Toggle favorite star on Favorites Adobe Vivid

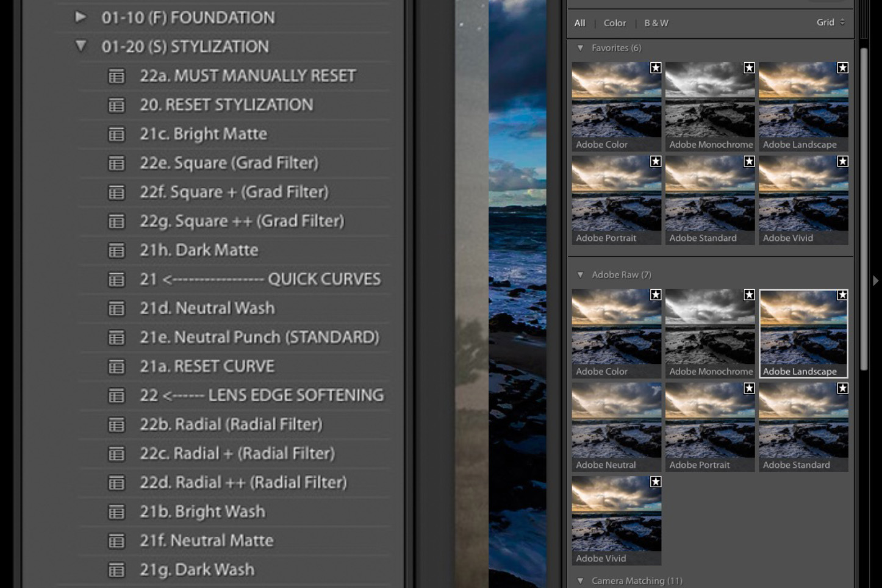coord(842,161)
